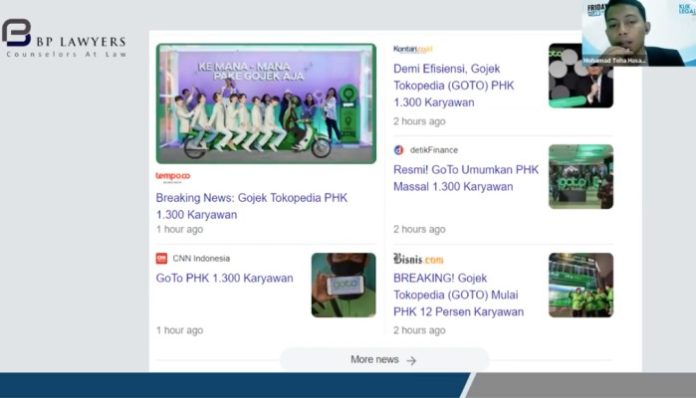Click the presenter name label on webcam
The image size is (696, 398).
pyautogui.click(x=614, y=60)
